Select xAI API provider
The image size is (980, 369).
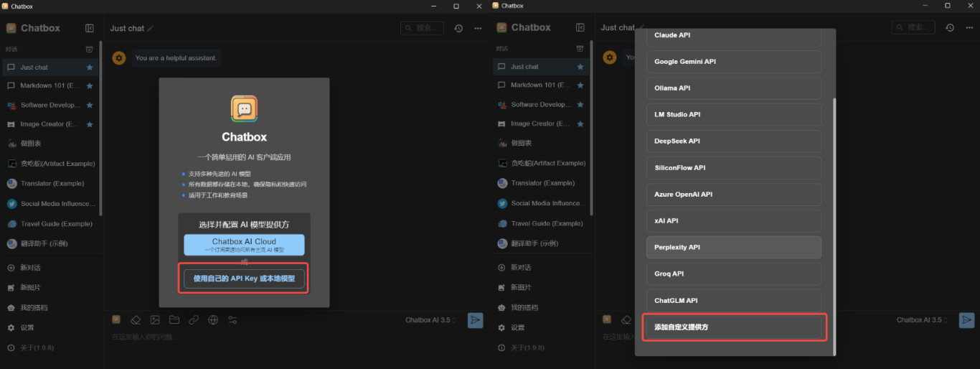(x=733, y=221)
